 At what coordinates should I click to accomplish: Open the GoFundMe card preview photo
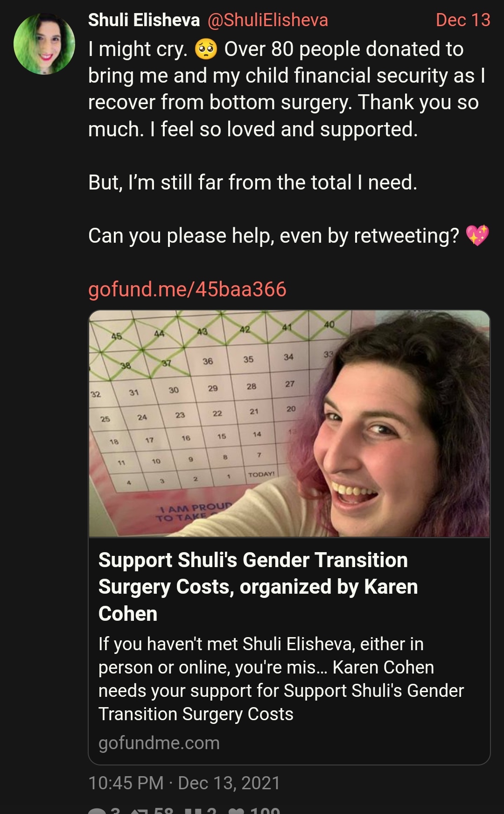289,424
